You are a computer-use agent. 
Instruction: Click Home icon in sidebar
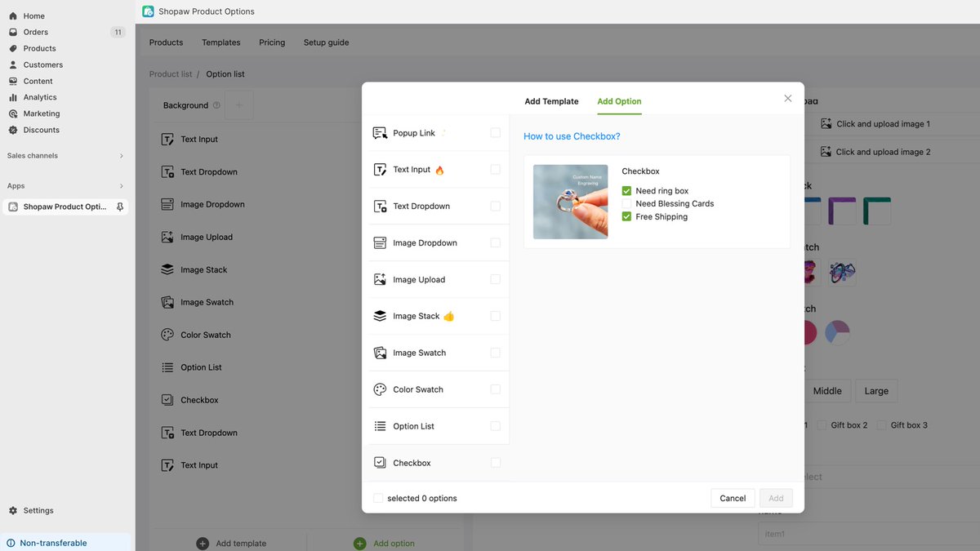coord(13,16)
